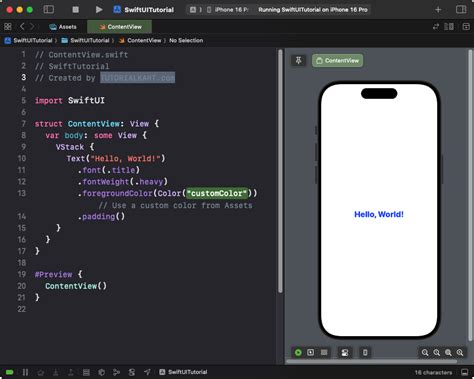The height and width of the screenshot is (379, 474).
Task: Step out in the debug bar
Action: (x=71, y=372)
